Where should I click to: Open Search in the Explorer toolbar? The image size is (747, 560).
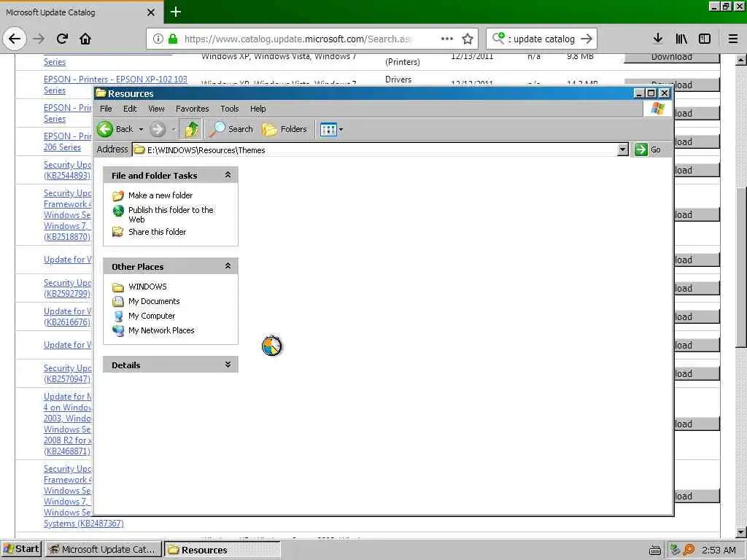[x=231, y=129]
